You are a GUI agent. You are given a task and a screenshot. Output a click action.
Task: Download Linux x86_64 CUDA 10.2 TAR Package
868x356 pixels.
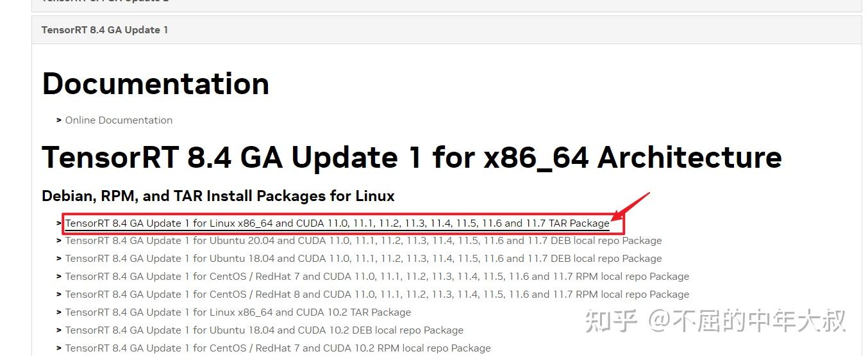[238, 312]
